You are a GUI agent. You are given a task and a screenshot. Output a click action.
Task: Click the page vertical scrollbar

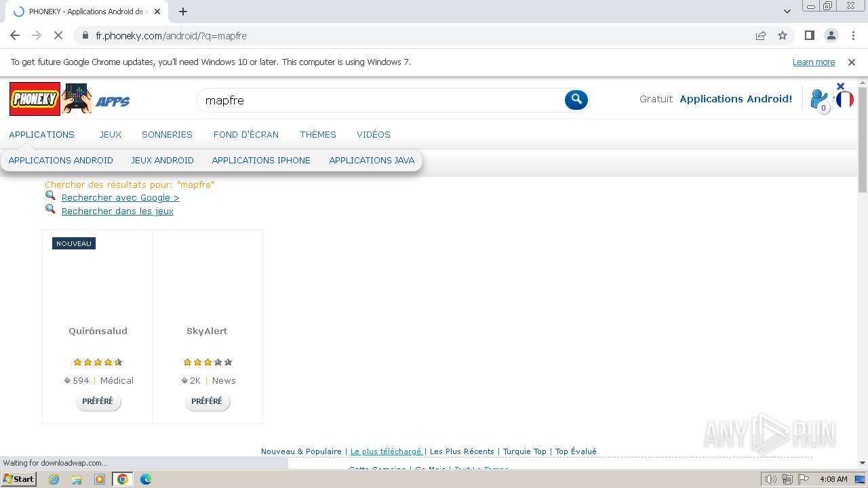coord(863,139)
